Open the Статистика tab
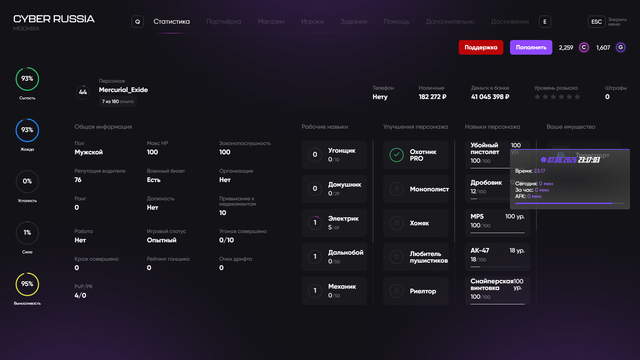The height and width of the screenshot is (360, 640). pos(171,22)
